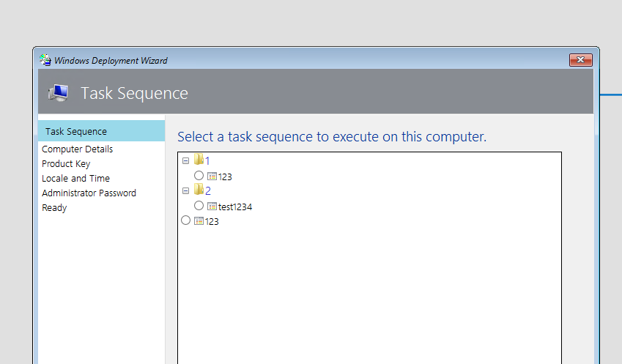This screenshot has height=364, width=622.
Task: Collapse folder 1 using its minus box
Action: click(185, 161)
